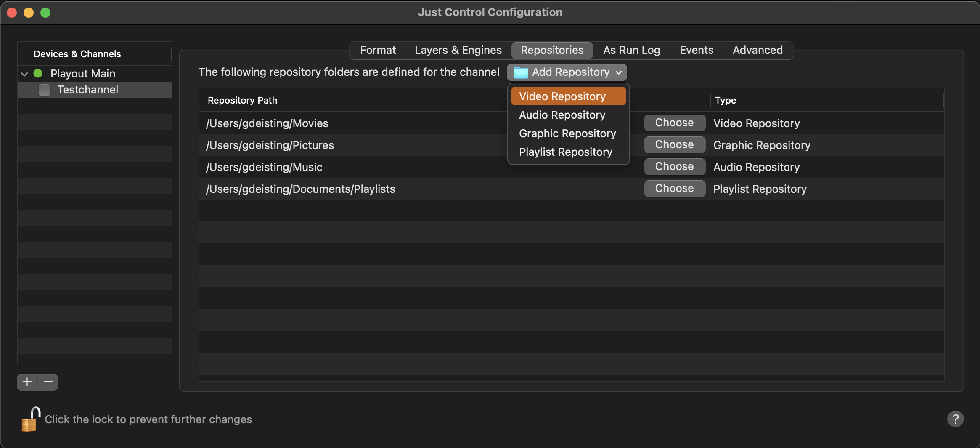Click Choose for the Movies path
This screenshot has height=448, width=980.
click(674, 123)
